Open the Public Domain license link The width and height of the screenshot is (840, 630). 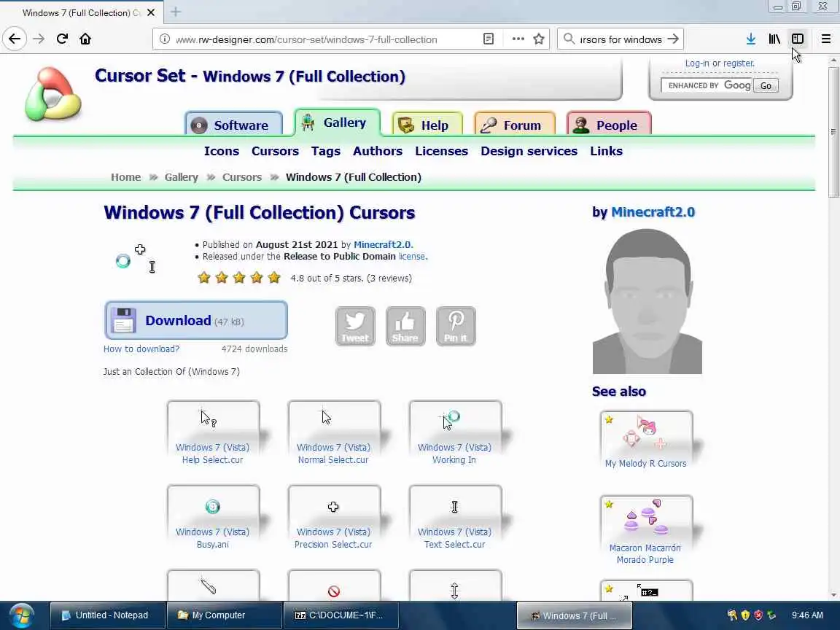click(412, 257)
